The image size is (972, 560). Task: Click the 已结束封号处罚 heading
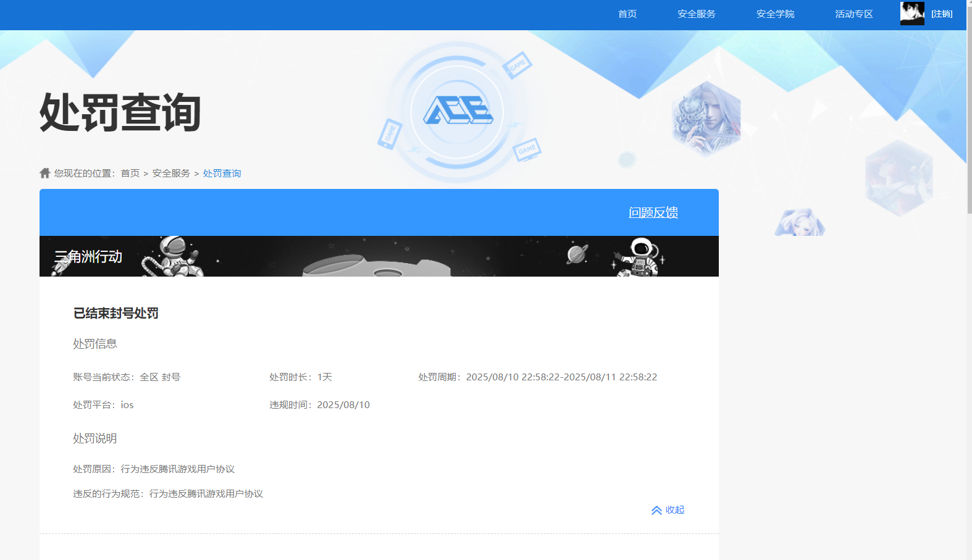click(116, 314)
